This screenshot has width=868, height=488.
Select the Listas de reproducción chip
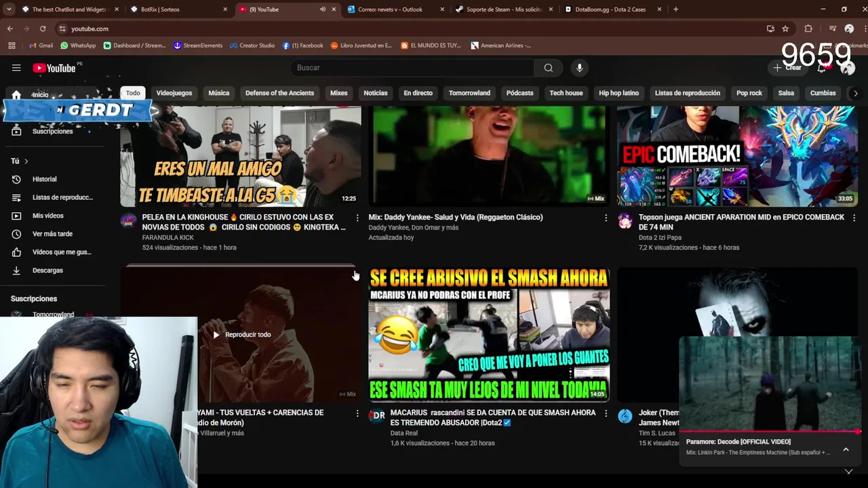pos(687,93)
